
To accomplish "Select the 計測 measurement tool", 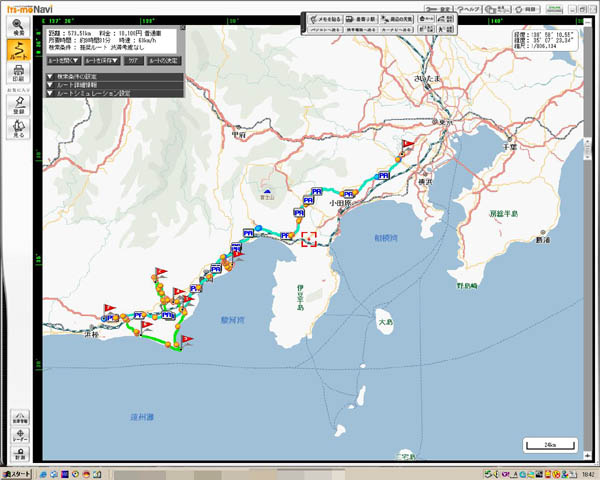I will [x=18, y=455].
